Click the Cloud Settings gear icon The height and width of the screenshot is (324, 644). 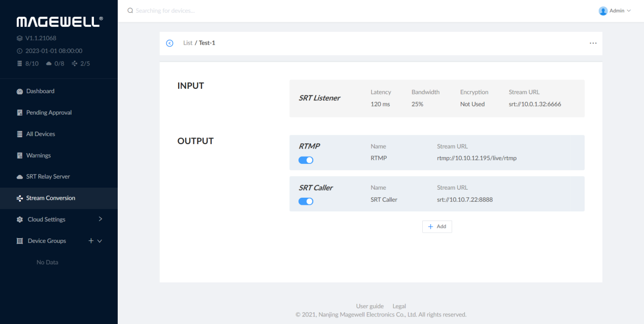coord(20,220)
